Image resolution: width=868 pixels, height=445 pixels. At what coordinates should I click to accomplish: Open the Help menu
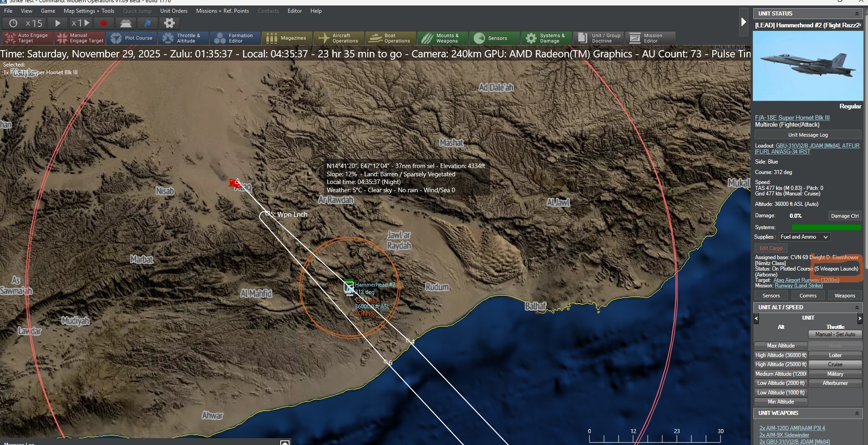[x=316, y=11]
